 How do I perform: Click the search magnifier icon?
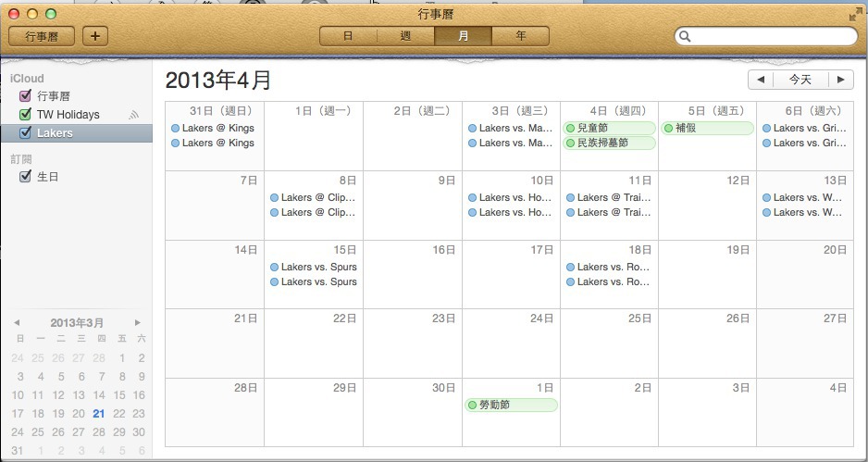pos(685,36)
